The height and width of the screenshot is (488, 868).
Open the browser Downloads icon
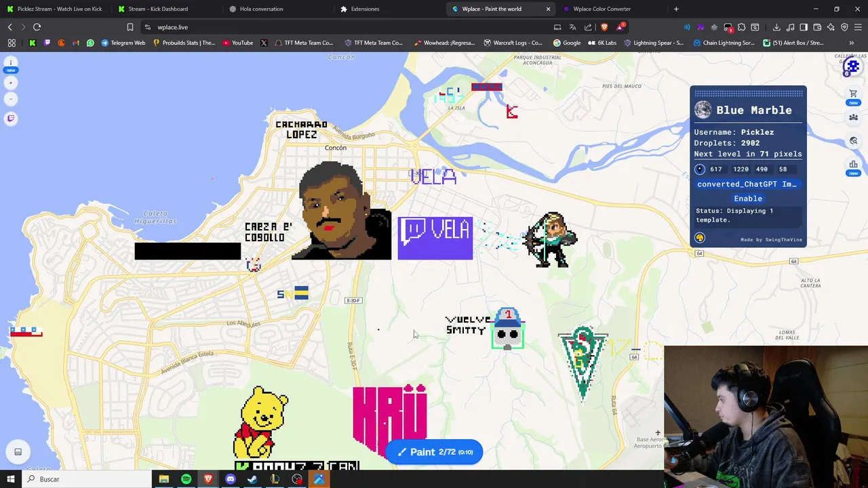(776, 27)
